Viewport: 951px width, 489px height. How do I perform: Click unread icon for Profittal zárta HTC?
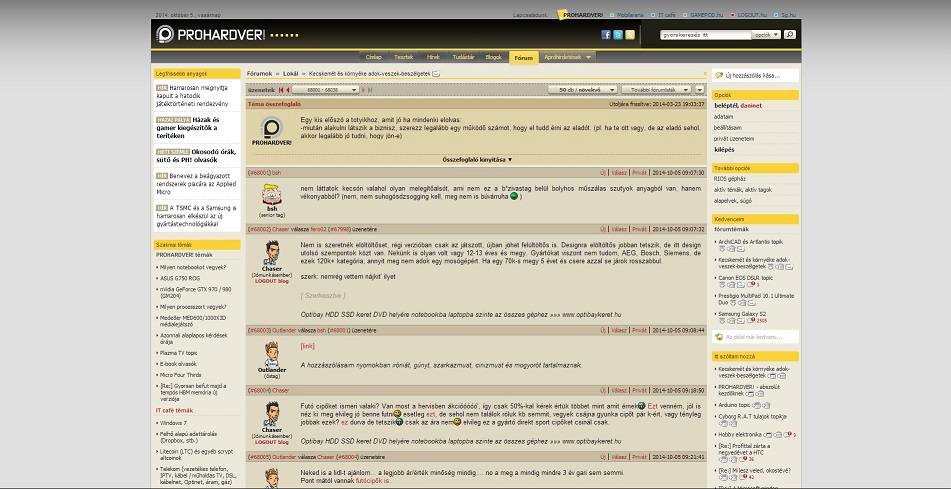tap(744, 459)
